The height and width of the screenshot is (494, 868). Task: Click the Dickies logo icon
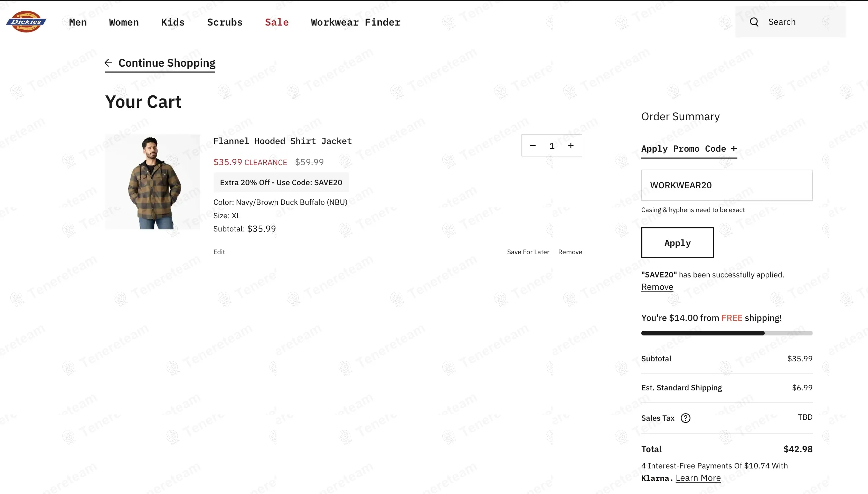click(x=26, y=21)
